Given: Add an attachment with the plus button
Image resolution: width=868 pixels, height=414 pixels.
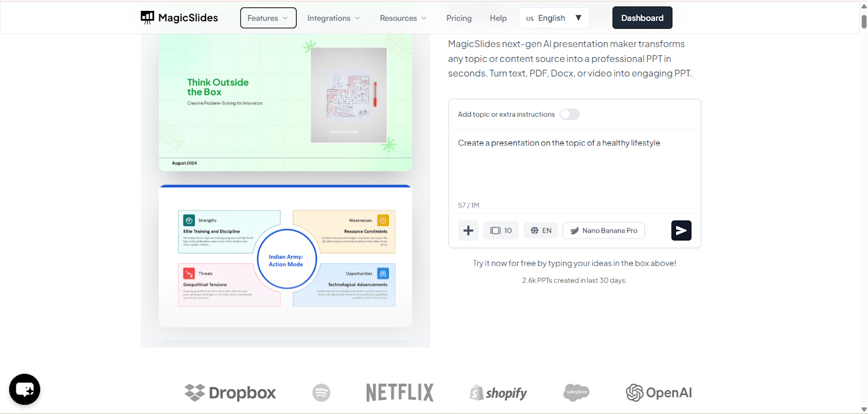Looking at the screenshot, I should coord(468,231).
